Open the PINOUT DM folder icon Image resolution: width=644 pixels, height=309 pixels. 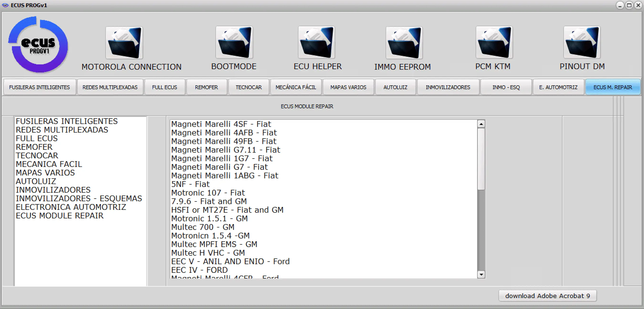tap(582, 42)
